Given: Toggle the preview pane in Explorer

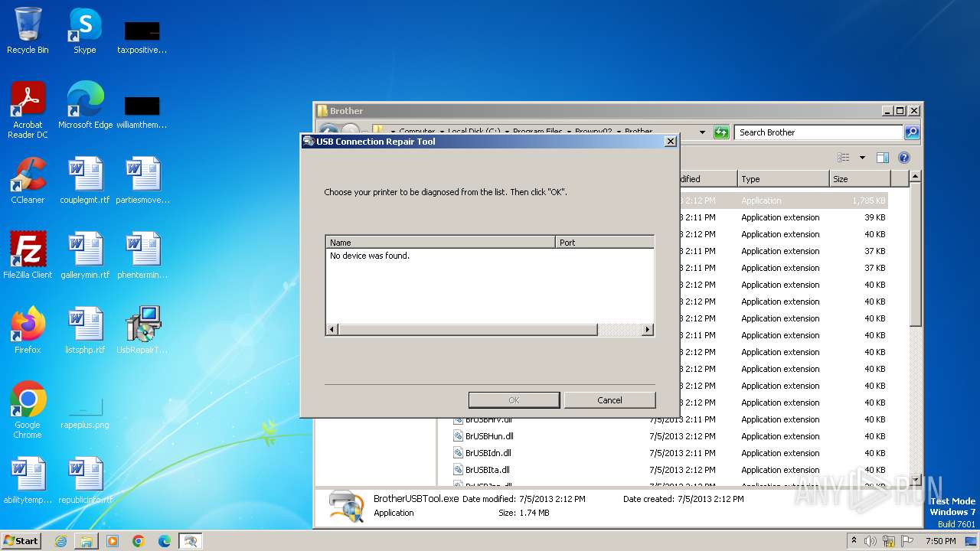Looking at the screenshot, I should pos(882,158).
